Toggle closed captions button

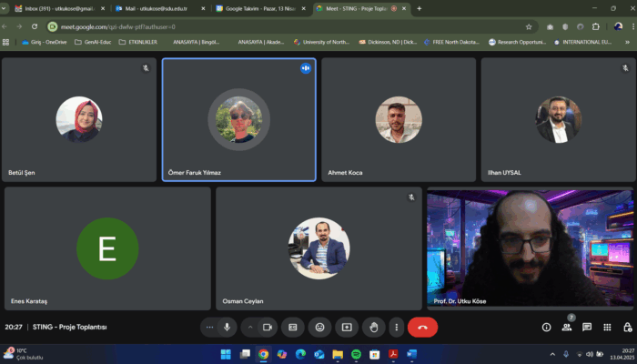point(293,327)
